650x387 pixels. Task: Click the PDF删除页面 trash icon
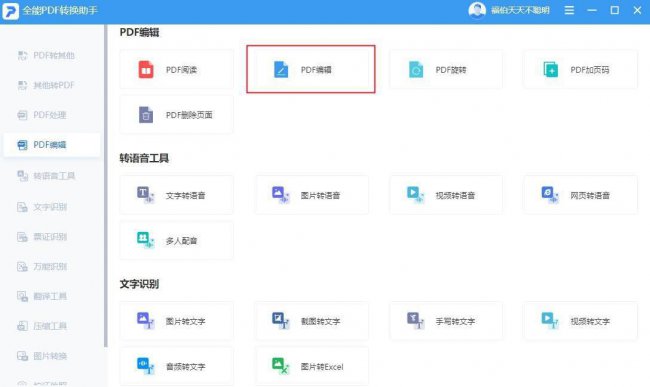point(146,115)
